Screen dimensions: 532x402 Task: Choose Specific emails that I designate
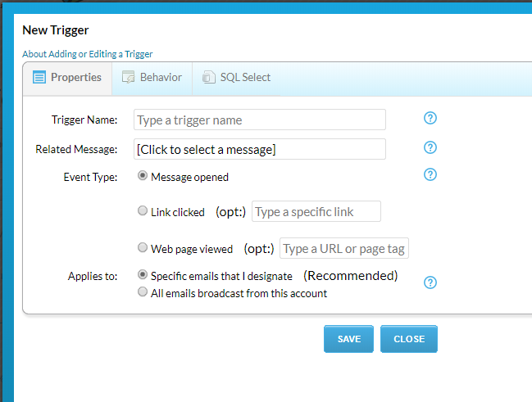click(x=143, y=275)
